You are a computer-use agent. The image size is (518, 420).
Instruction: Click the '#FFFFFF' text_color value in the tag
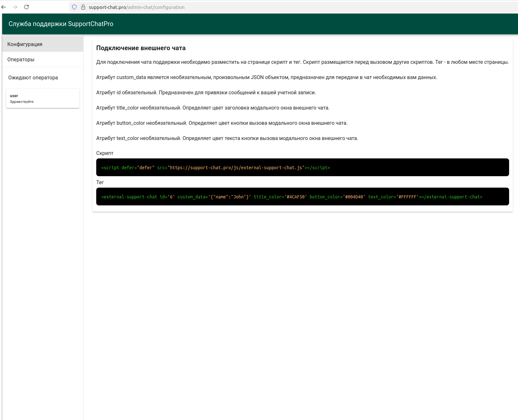(407, 197)
